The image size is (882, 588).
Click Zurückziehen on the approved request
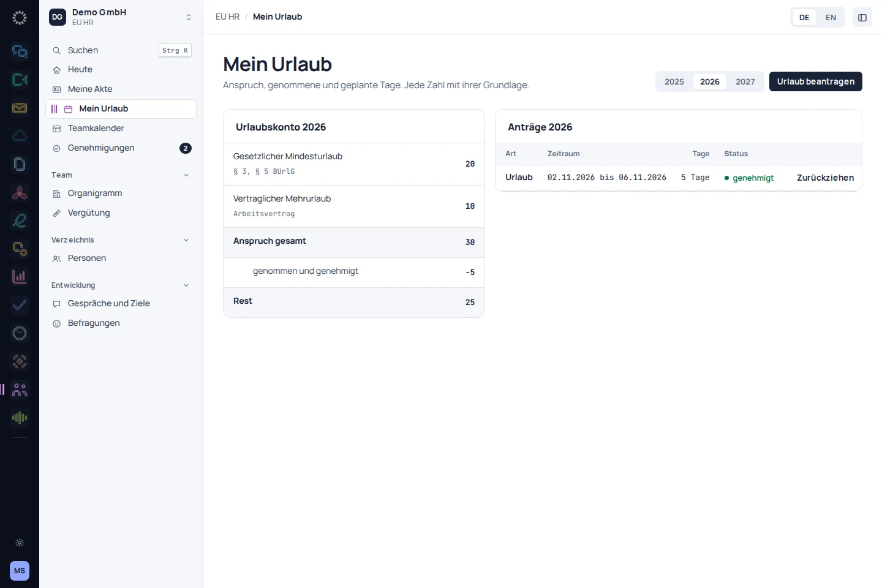(825, 178)
